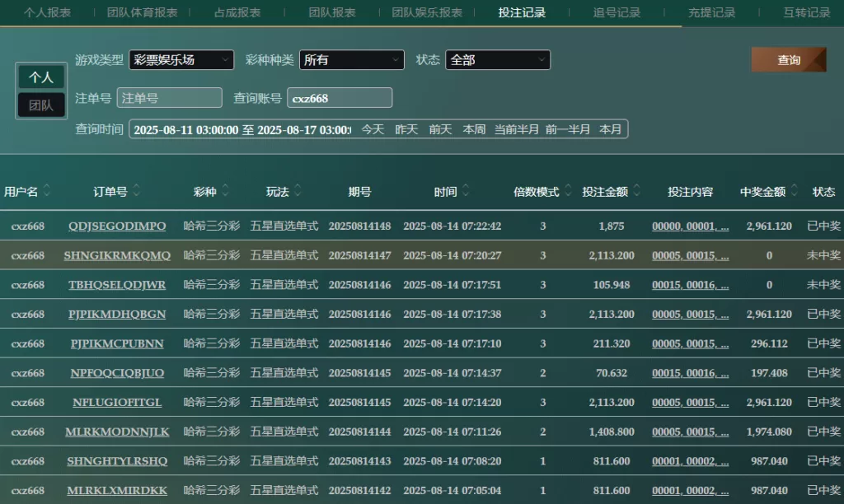Open order NPFOQCIQBJUO
This screenshot has height=504, width=844.
click(117, 373)
